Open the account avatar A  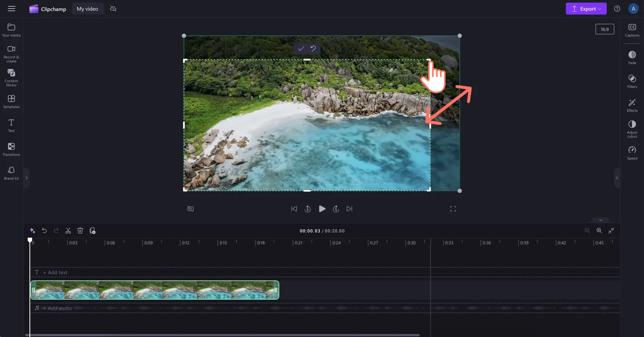point(633,9)
